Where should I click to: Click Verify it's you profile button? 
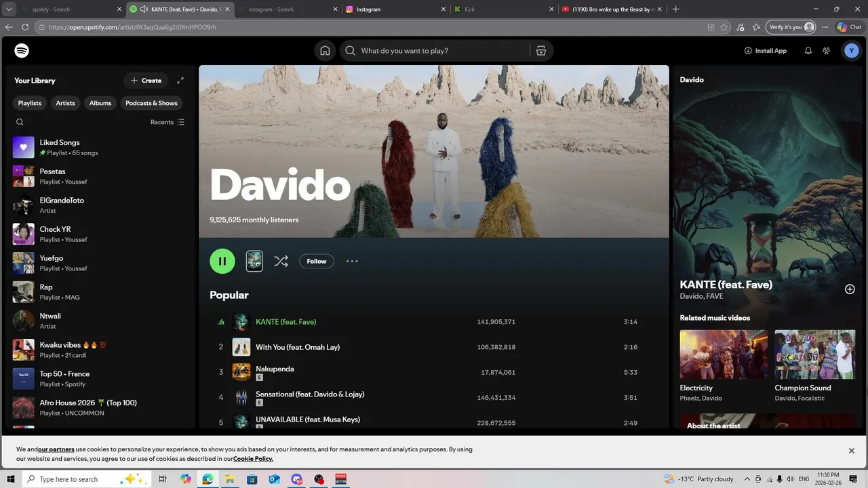(791, 27)
